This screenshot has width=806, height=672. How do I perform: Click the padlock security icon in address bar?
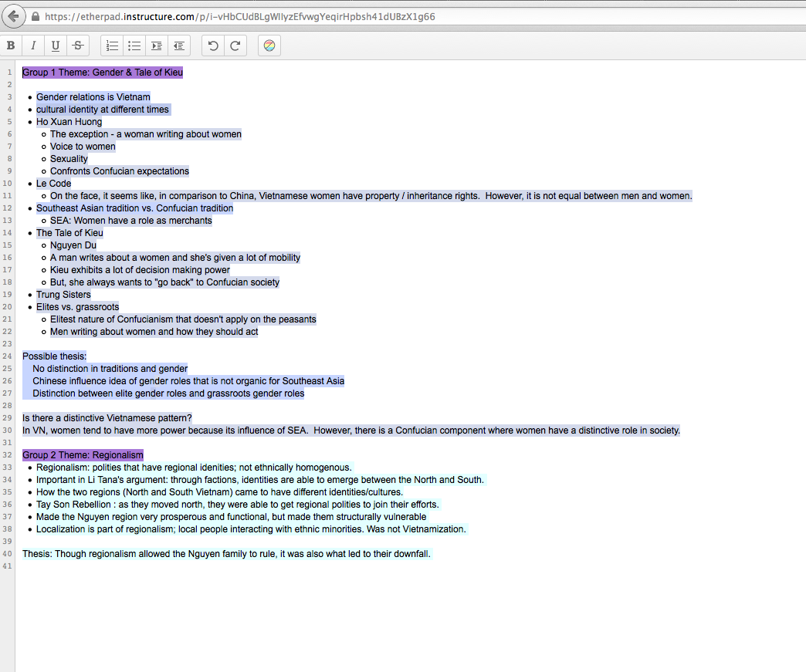pyautogui.click(x=36, y=16)
